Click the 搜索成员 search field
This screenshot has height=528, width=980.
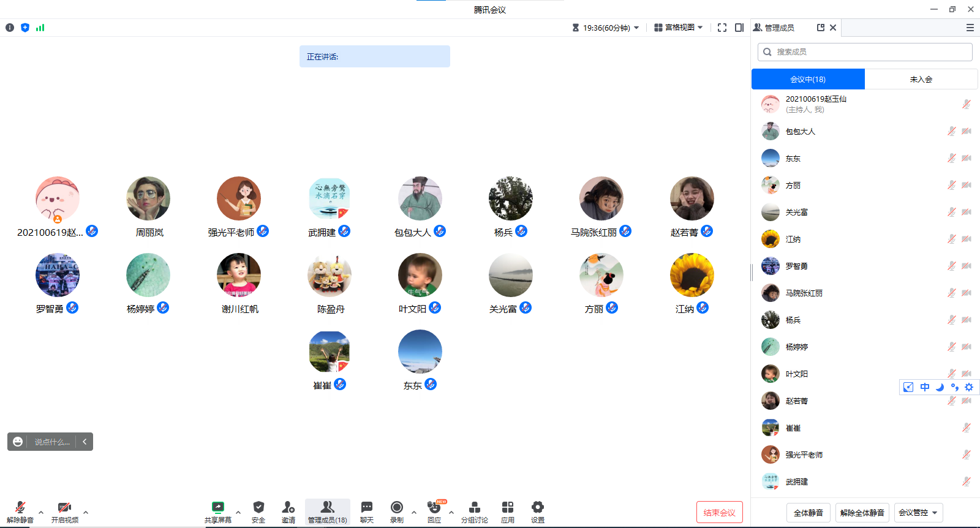[x=865, y=52]
